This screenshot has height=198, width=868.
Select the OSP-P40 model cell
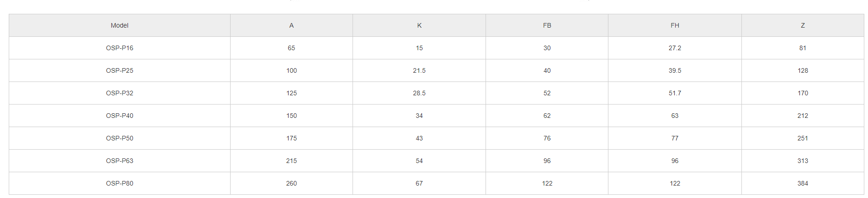[x=120, y=116]
